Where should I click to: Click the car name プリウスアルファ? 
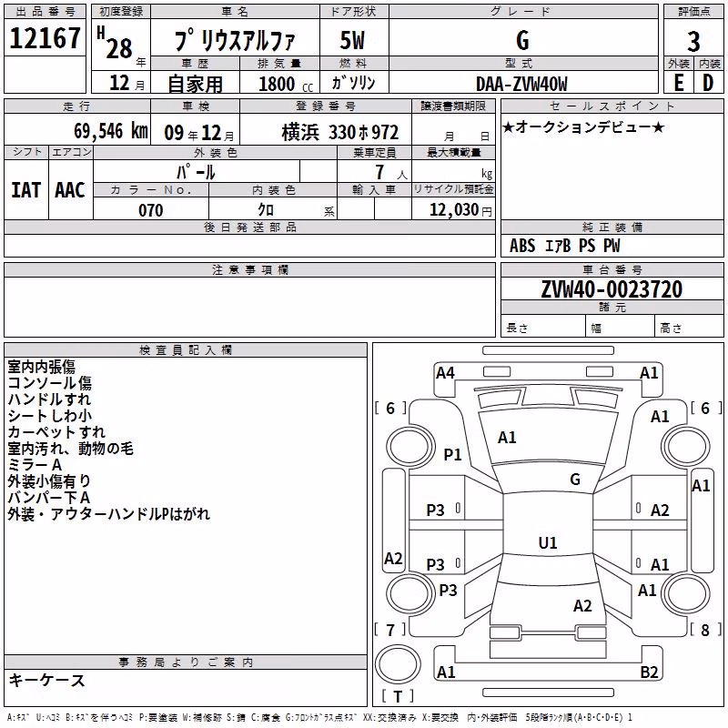click(x=235, y=40)
